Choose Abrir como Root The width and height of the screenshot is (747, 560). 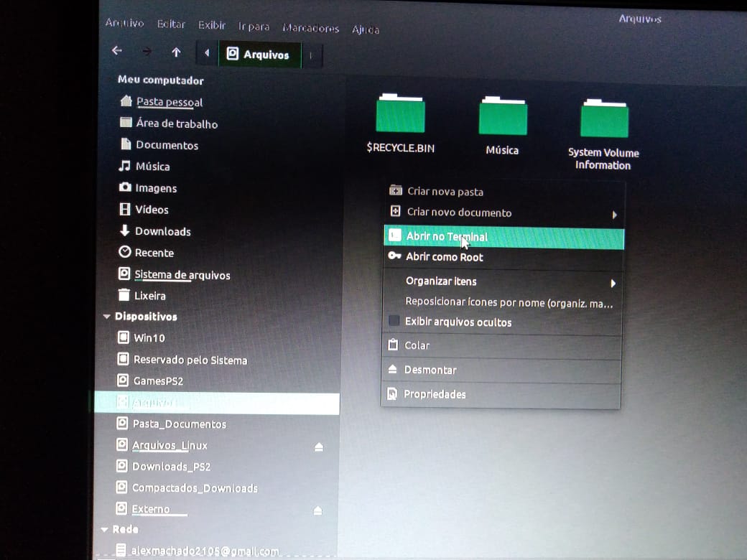tap(504, 257)
